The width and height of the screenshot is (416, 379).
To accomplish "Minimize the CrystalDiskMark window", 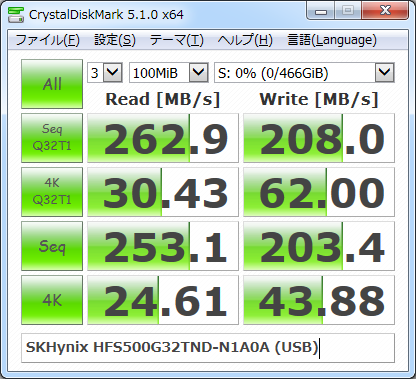I will [x=320, y=11].
